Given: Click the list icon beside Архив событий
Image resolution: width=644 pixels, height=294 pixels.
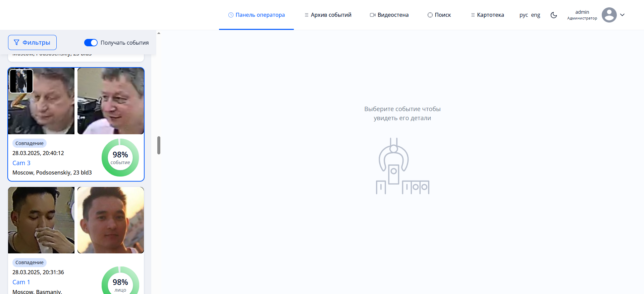Looking at the screenshot, I should pyautogui.click(x=306, y=15).
